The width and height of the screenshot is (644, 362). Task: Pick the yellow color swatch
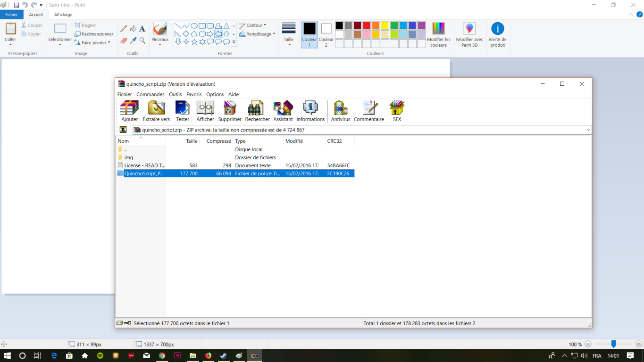point(385,25)
